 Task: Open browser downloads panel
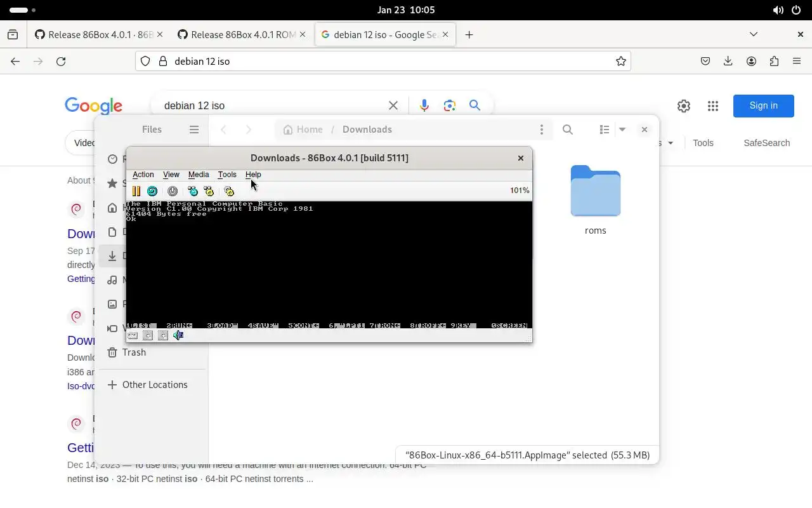tap(728, 62)
